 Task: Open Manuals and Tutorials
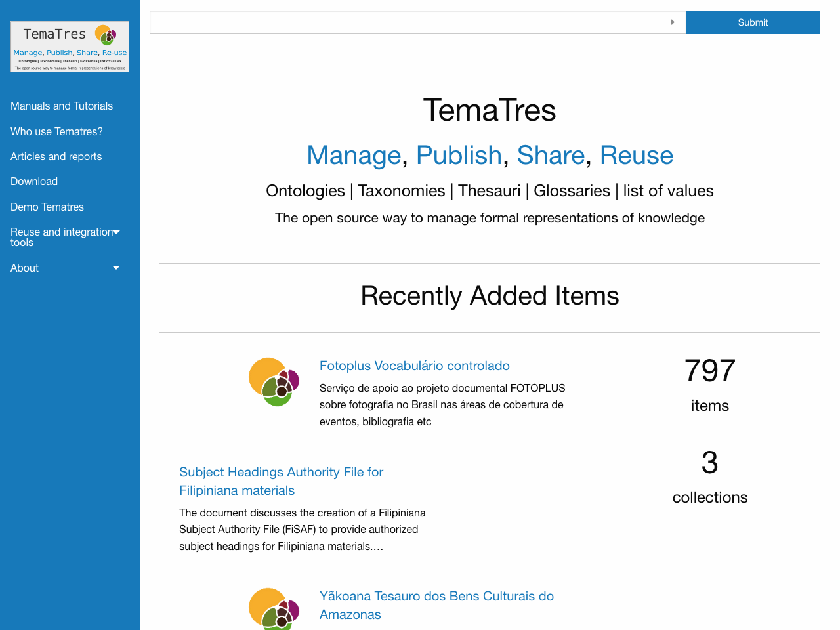(x=61, y=106)
